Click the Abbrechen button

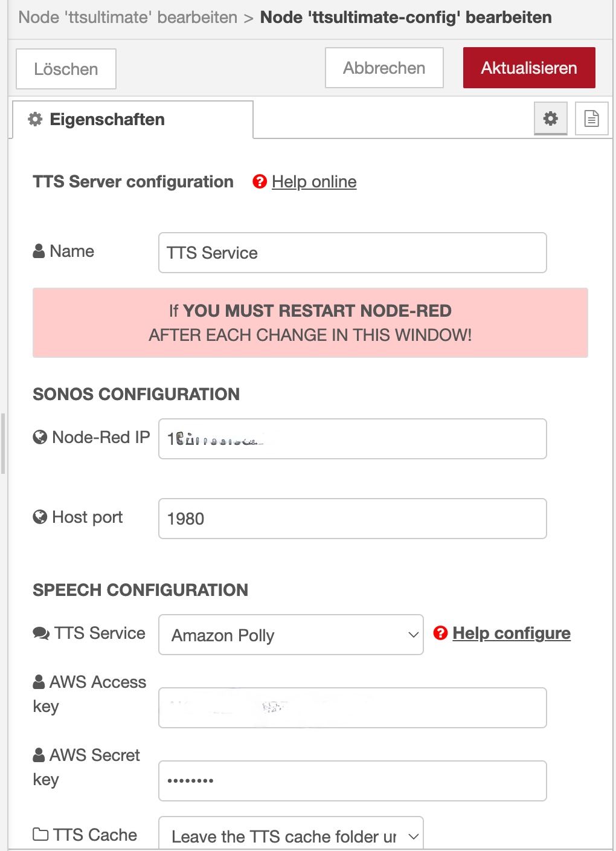point(384,68)
